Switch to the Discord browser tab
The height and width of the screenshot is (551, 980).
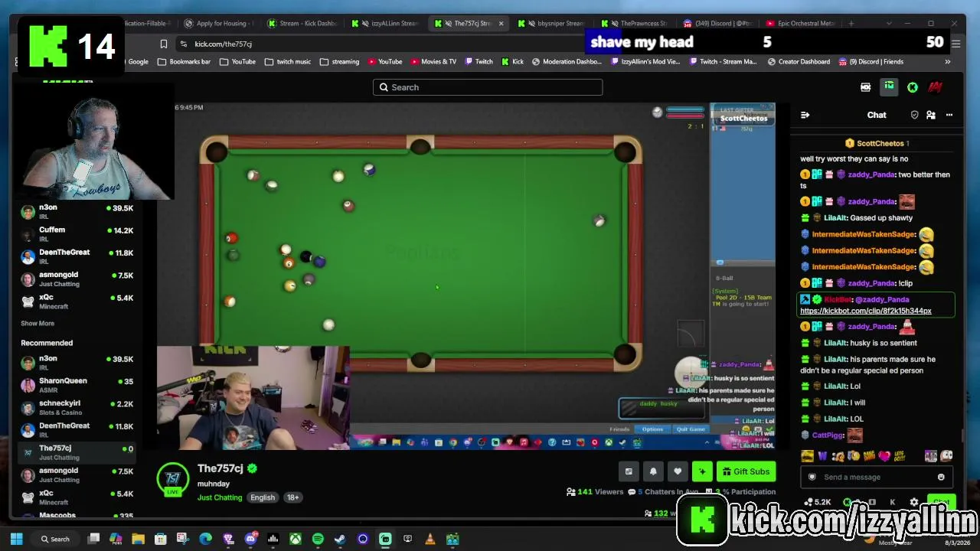[718, 23]
